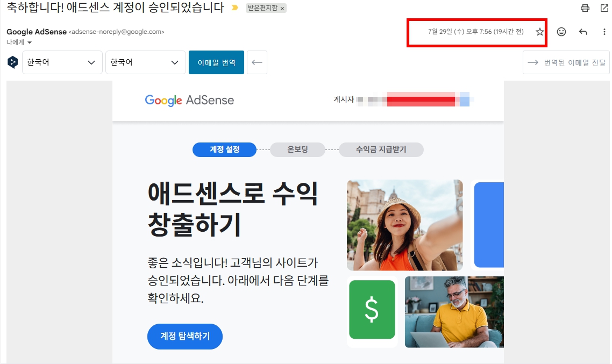Remove the 받은편지함 label with x
Viewport: 612px width, 364px height.
(282, 8)
